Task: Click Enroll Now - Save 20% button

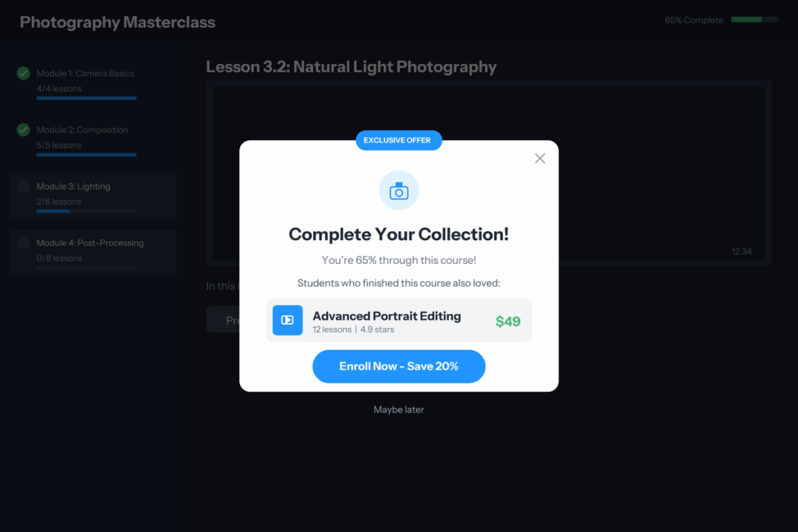Action: click(399, 366)
